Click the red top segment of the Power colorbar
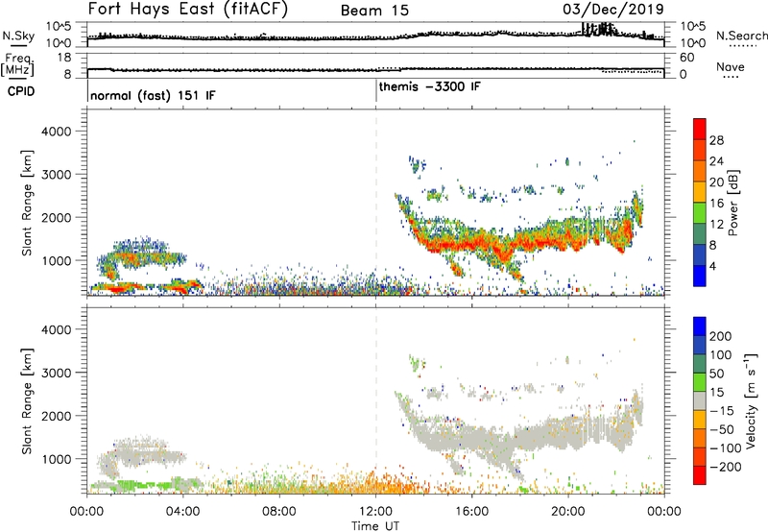This screenshot has height=532, width=768. [x=700, y=129]
